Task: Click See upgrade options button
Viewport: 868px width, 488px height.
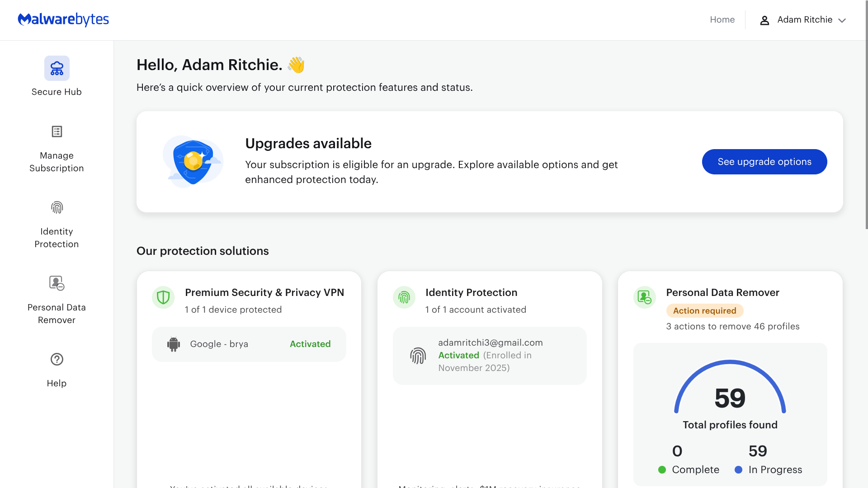Action: pyautogui.click(x=764, y=162)
